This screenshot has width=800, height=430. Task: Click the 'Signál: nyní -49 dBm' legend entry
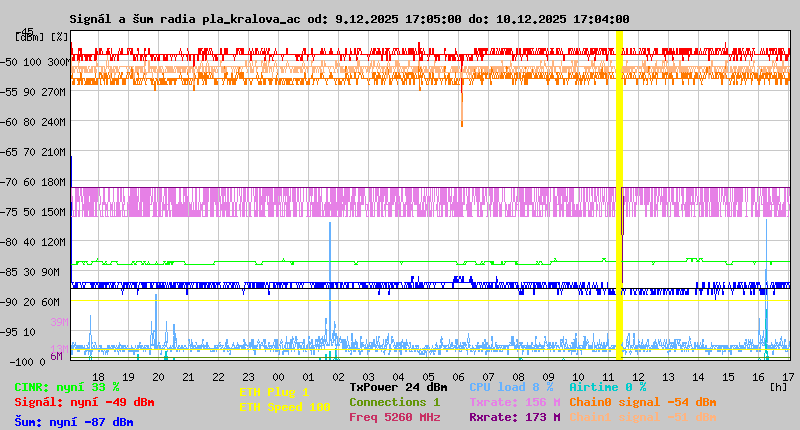pyautogui.click(x=84, y=402)
